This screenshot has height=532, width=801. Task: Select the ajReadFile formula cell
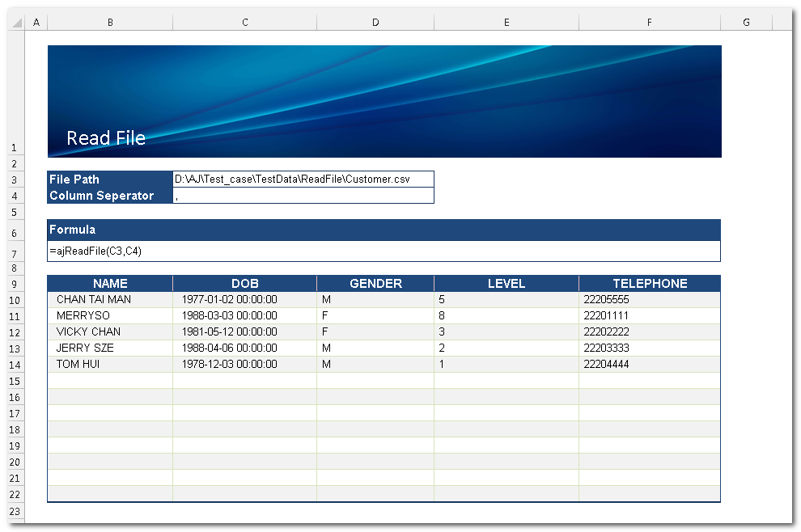(x=384, y=251)
